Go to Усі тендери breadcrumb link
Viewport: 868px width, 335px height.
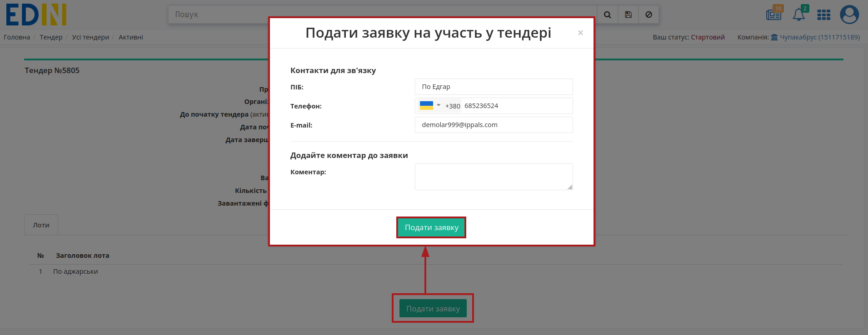pos(90,37)
